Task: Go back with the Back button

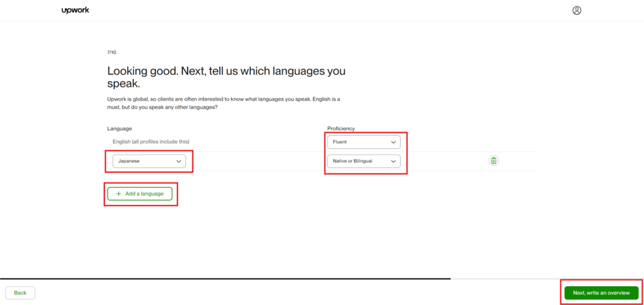Action: (20, 293)
